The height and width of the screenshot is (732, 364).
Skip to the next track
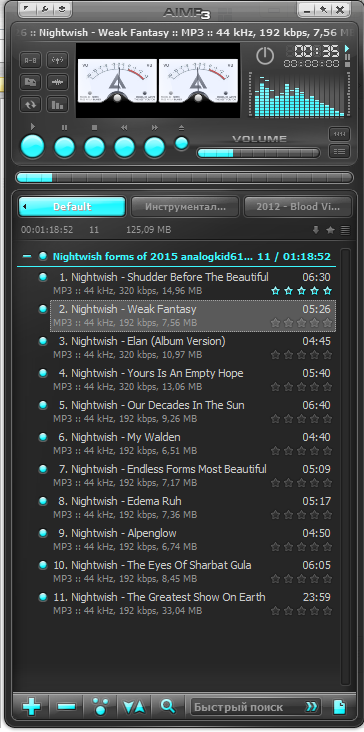[154, 148]
